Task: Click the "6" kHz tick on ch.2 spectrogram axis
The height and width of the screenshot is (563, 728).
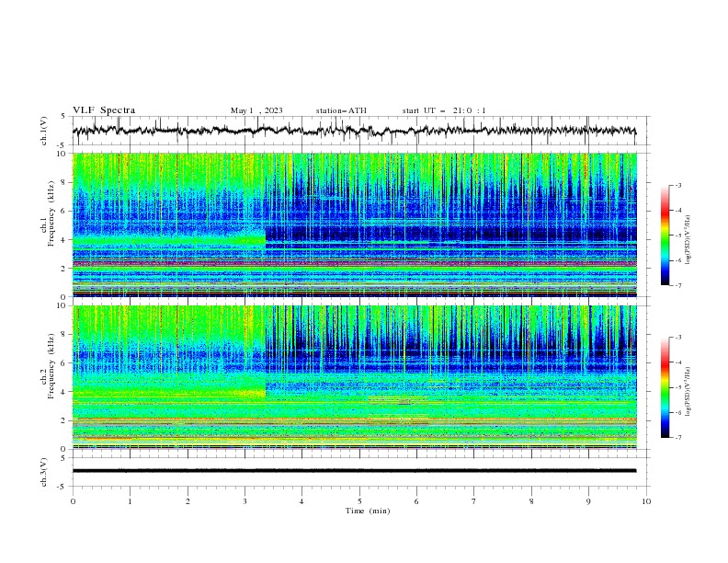Action: pyautogui.click(x=65, y=363)
